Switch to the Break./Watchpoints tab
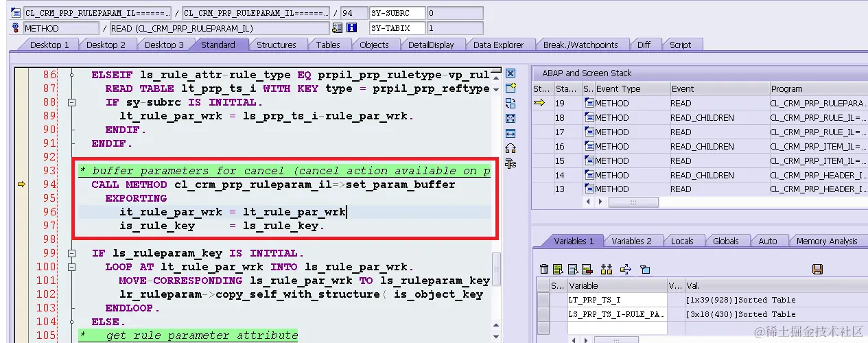The height and width of the screenshot is (343, 868). coord(580,45)
